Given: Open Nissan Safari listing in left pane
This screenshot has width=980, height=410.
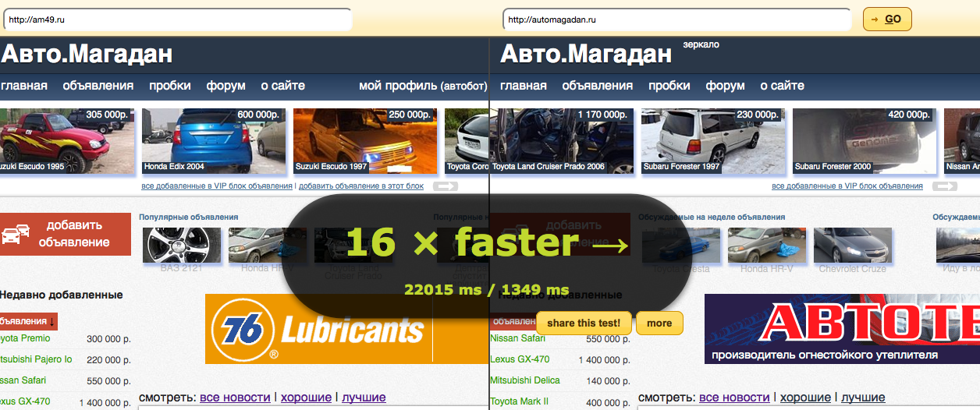Looking at the screenshot, I should point(23,380).
